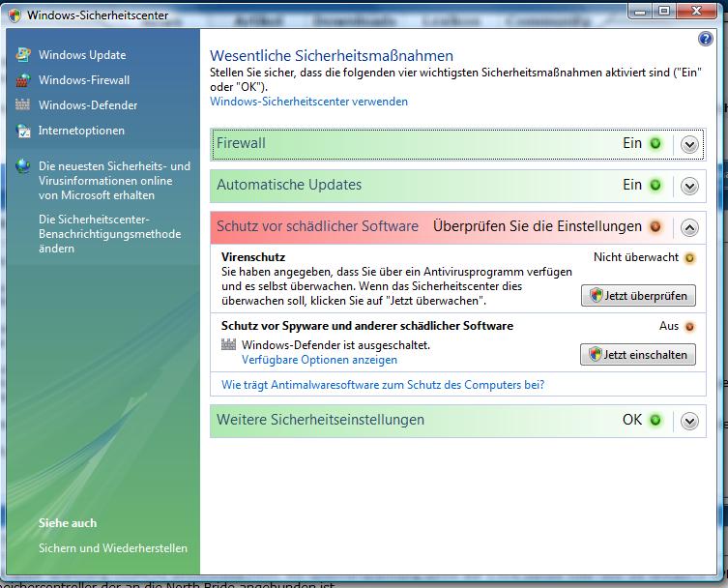Expand the Automatische Updates section chevron
The image size is (728, 588).
tap(689, 187)
